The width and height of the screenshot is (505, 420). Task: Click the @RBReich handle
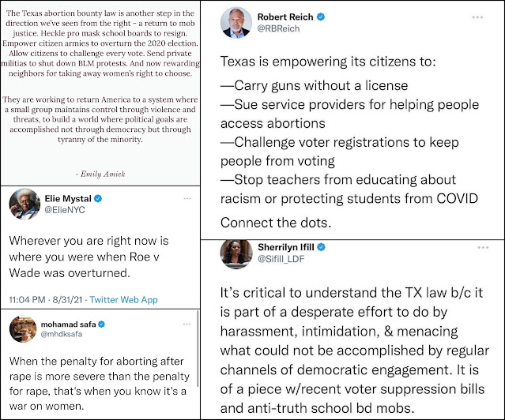278,28
